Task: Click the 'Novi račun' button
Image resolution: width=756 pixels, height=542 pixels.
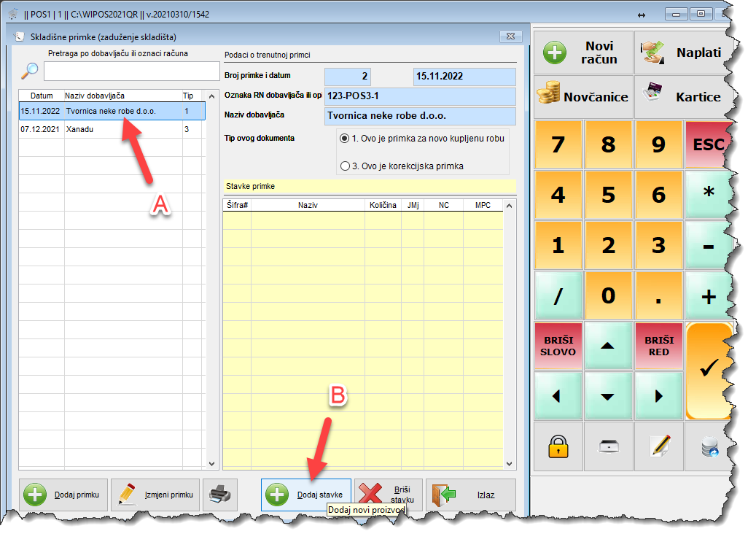Action: tap(583, 53)
